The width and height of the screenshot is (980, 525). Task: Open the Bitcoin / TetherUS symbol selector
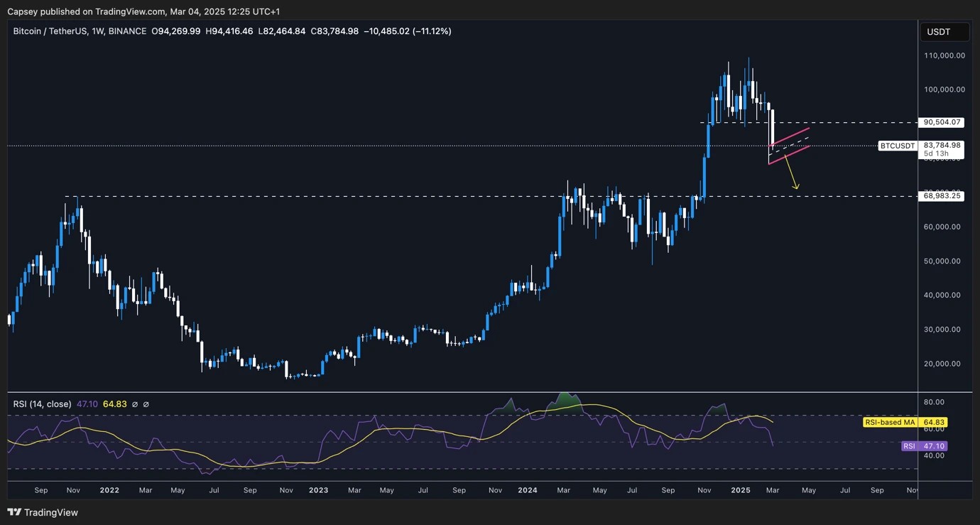pos(48,31)
